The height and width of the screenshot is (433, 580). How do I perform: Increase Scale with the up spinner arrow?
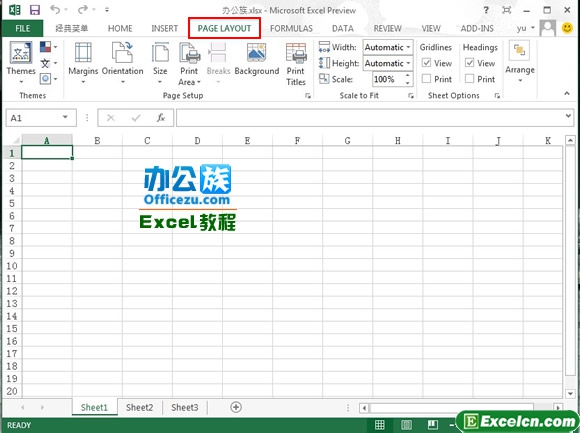click(408, 75)
